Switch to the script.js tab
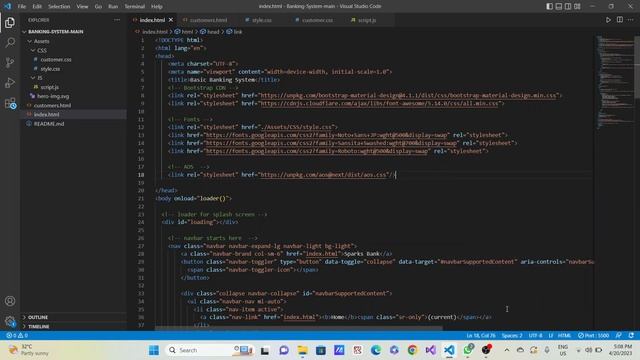This screenshot has height=360, width=640. 367,20
